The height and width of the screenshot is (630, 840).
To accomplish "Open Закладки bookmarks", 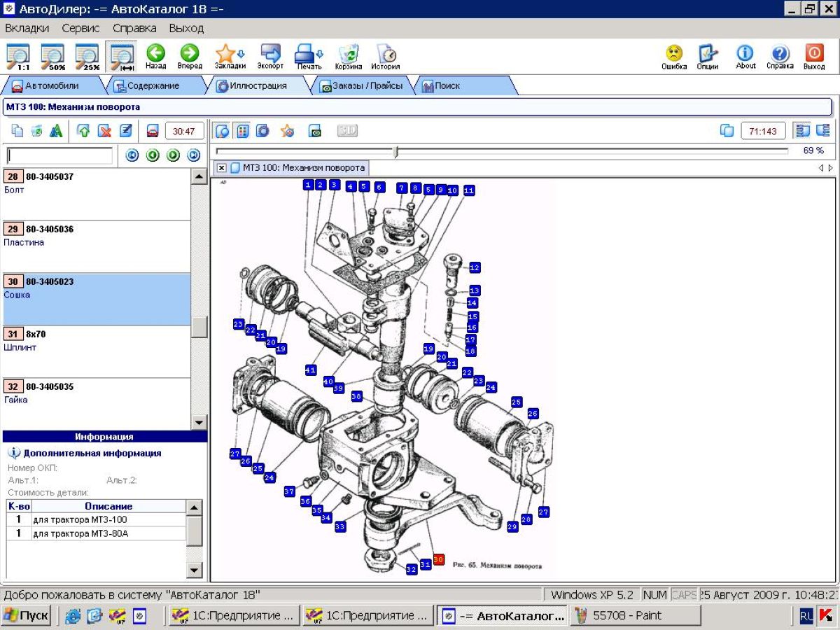I will tap(230, 57).
